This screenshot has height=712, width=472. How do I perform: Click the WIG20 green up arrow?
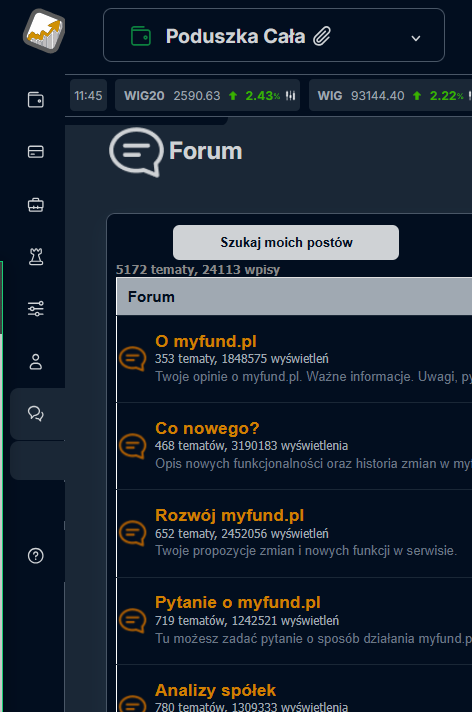point(233,96)
